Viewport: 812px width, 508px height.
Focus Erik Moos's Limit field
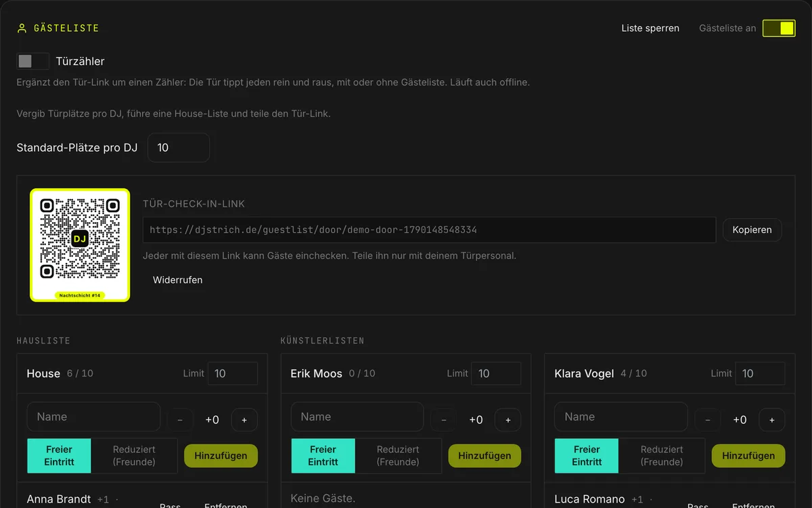point(496,373)
